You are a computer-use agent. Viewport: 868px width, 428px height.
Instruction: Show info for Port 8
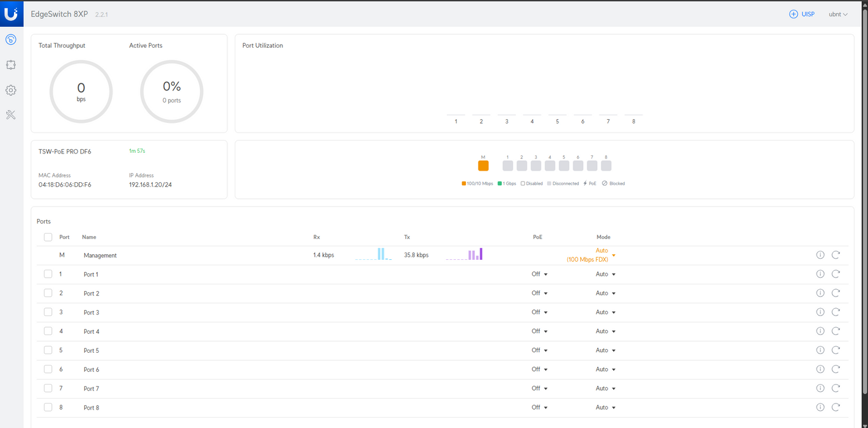820,407
